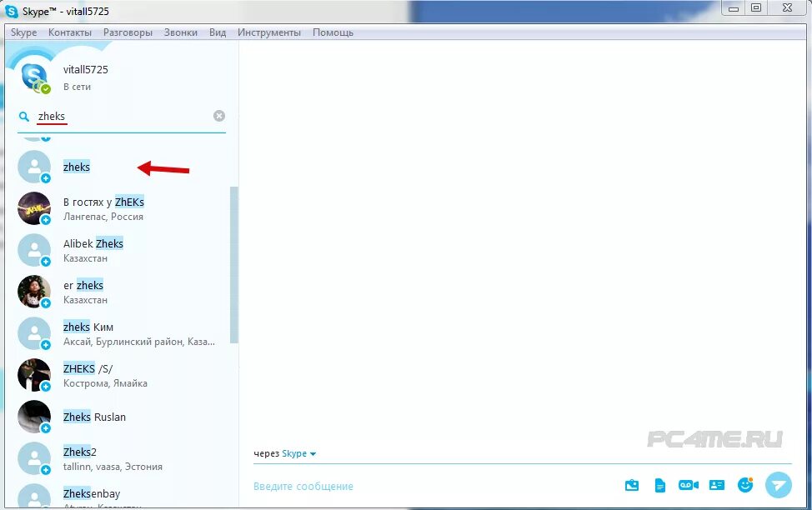This screenshot has height=510, width=812.
Task: Add Zheks Ruslan via plus badge
Action: pyautogui.click(x=46, y=428)
